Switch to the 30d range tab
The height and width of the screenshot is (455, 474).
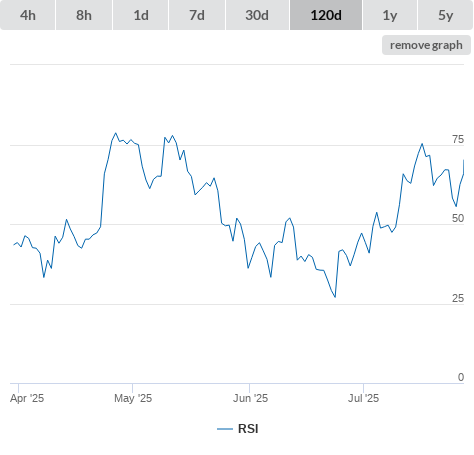tap(257, 15)
